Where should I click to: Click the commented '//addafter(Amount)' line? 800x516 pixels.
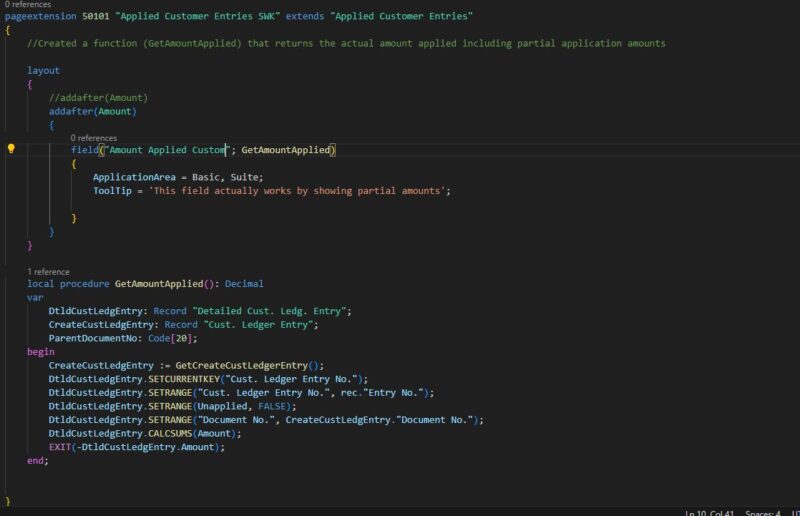point(98,97)
